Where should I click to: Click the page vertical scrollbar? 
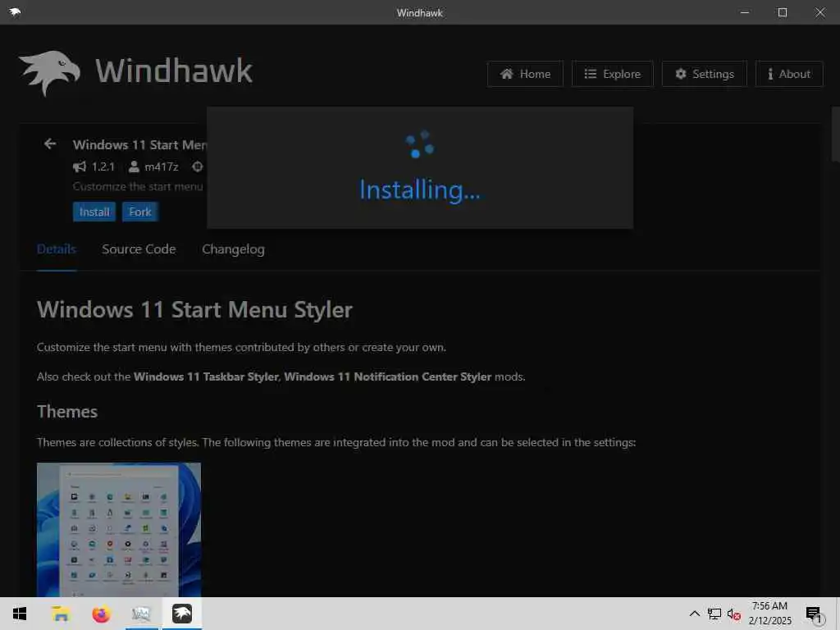point(835,134)
